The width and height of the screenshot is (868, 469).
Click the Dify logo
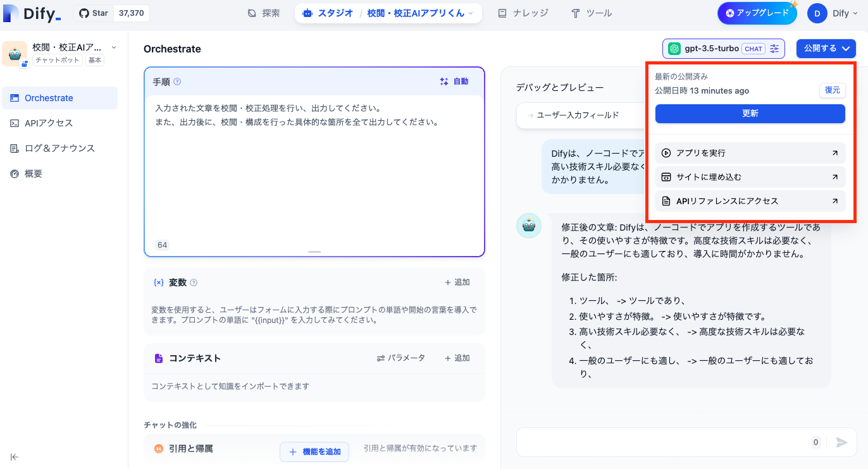tap(32, 13)
